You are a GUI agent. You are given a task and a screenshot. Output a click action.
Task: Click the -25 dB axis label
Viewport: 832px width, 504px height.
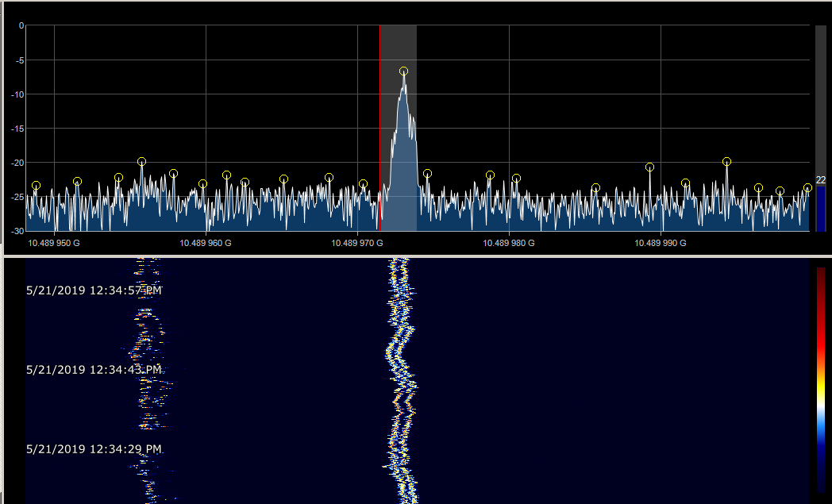[18, 197]
